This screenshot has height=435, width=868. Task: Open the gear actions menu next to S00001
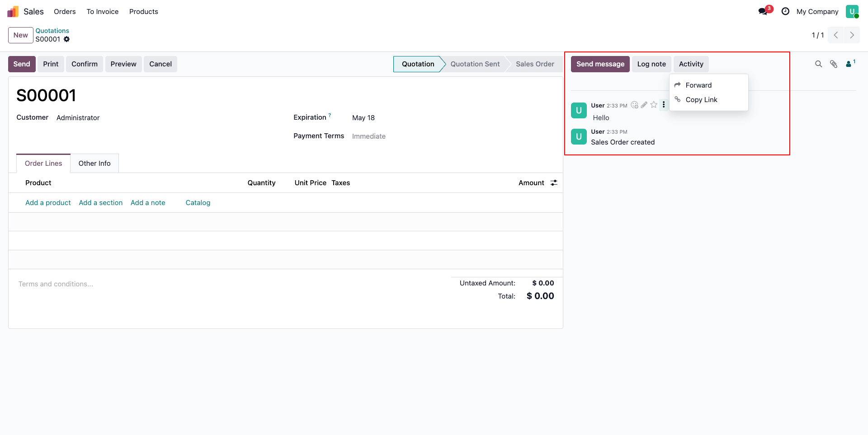66,39
